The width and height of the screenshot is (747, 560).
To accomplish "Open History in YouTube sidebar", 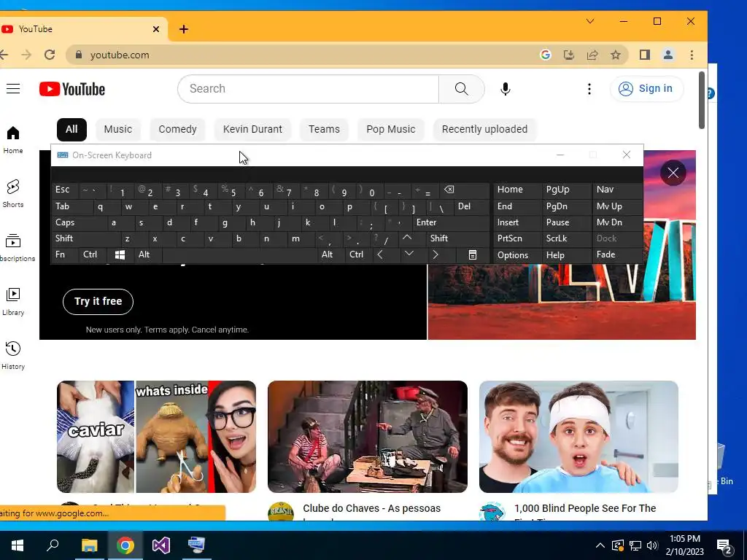I will point(13,356).
